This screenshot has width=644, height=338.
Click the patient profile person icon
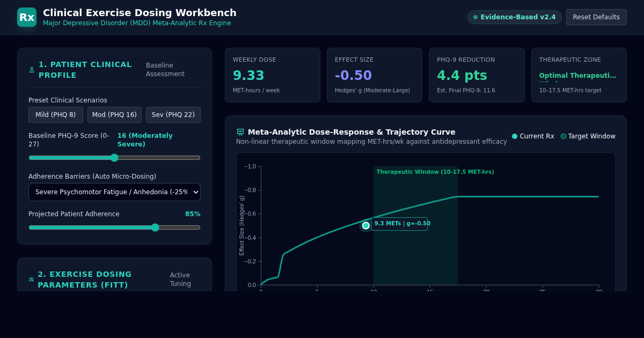point(32,70)
